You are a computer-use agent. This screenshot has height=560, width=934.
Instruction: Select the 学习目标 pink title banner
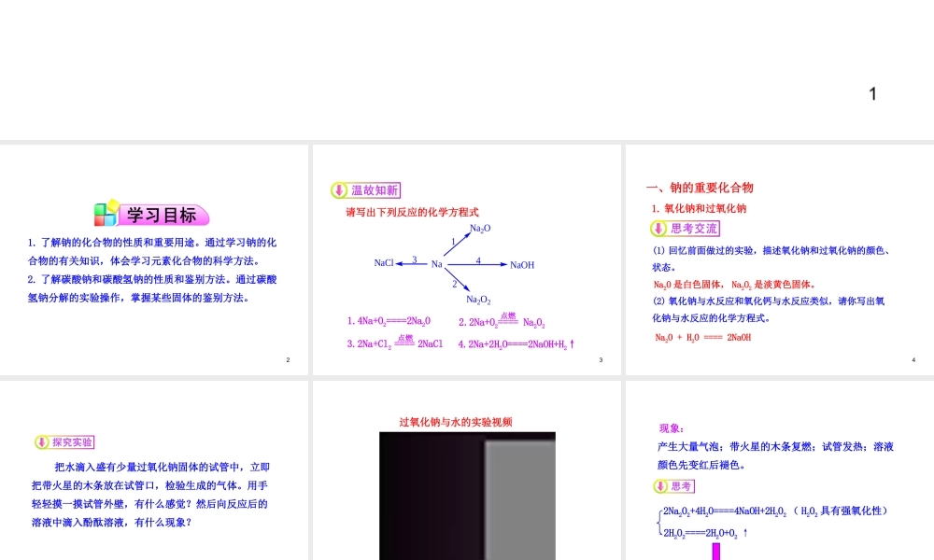pos(162,216)
